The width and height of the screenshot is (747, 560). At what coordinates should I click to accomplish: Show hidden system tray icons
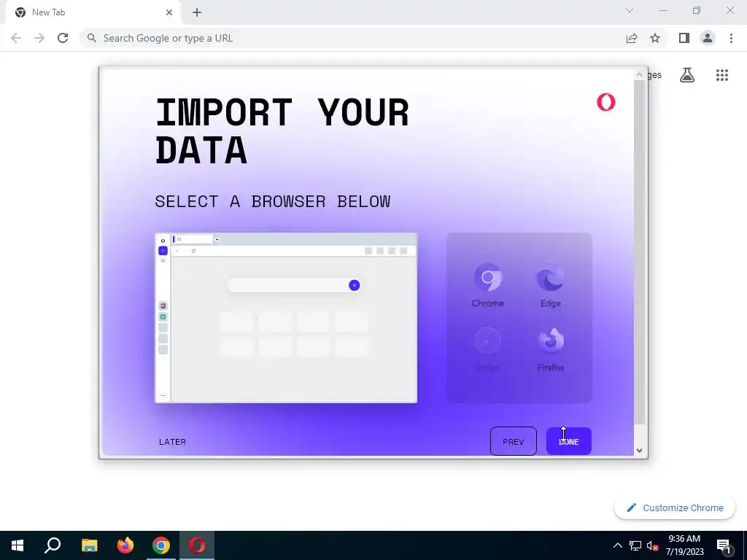click(x=617, y=545)
